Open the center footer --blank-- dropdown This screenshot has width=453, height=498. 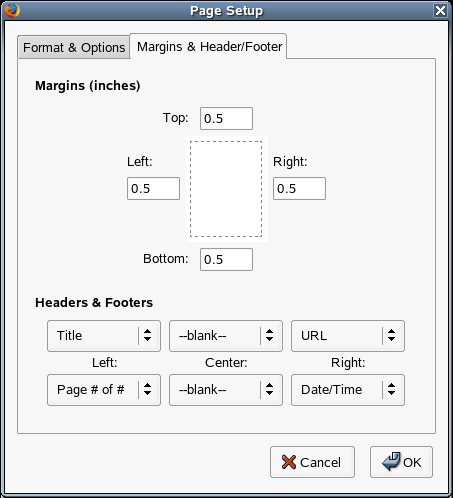[226, 390]
